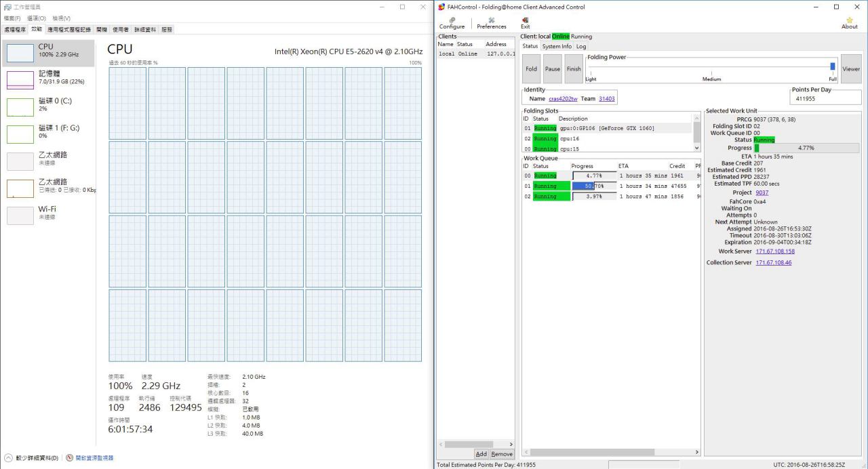
Task: Open the 檔案(F) menu in Task Manager
Action: pyautogui.click(x=12, y=18)
